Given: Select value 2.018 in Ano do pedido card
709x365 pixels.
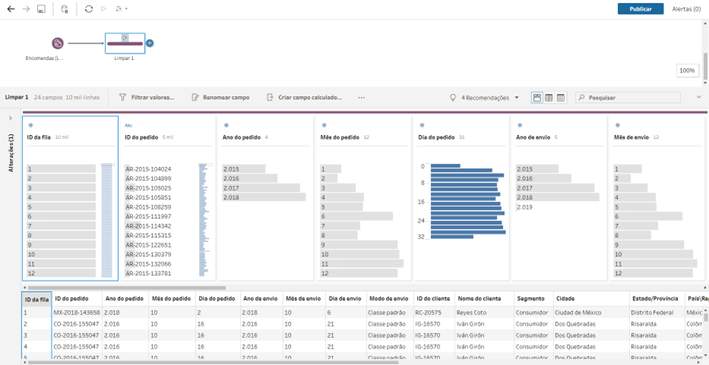Looking at the screenshot, I should (264, 198).
